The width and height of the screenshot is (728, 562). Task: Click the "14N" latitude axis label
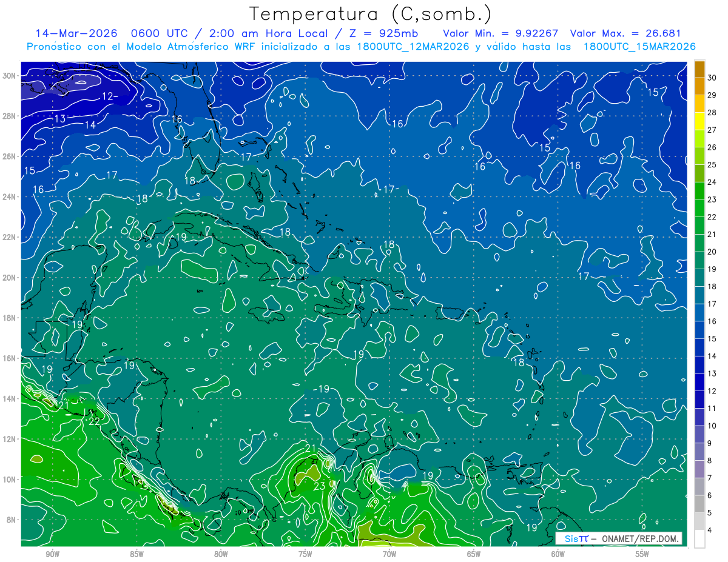click(x=10, y=399)
